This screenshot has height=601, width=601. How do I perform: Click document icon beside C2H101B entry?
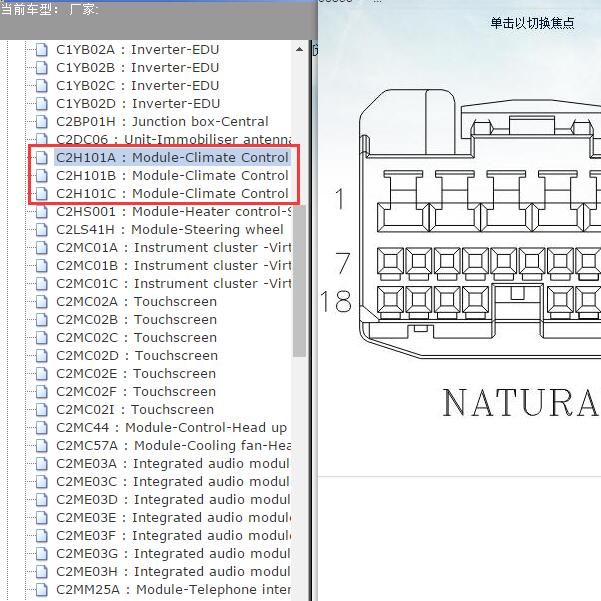coord(41,176)
